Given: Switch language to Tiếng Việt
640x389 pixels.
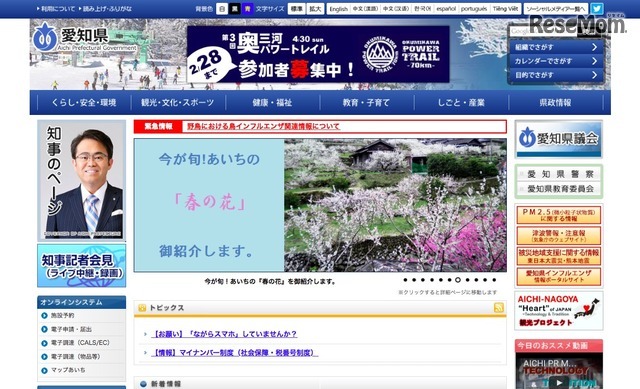Looking at the screenshot, I should 505,9.
